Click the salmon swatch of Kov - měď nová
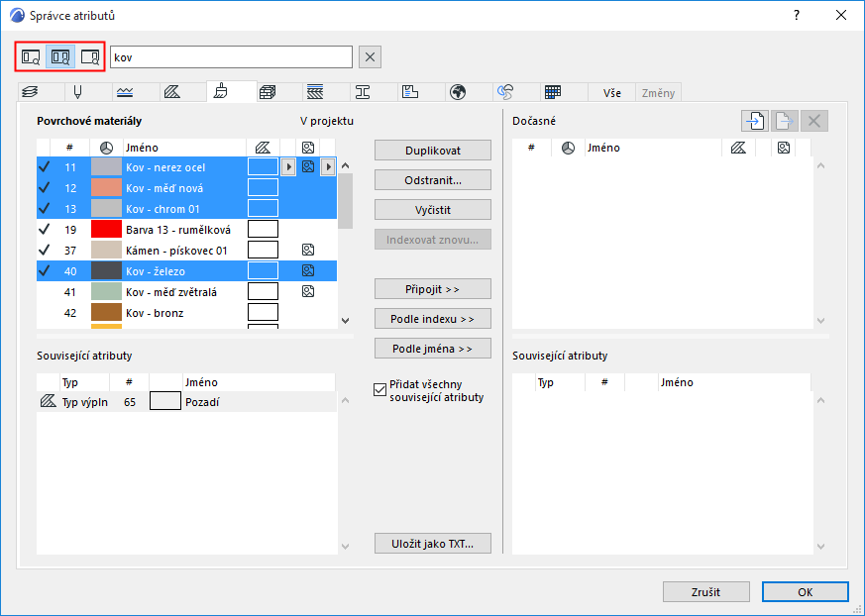 coord(106,187)
